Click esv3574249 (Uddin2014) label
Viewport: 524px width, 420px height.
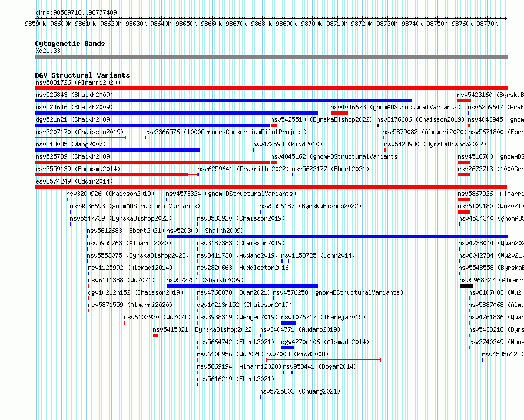[74, 181]
